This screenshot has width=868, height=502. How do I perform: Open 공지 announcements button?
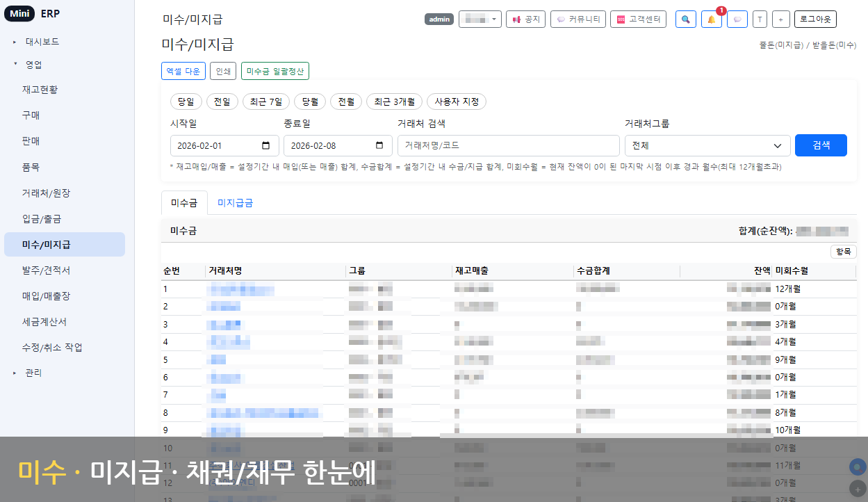tap(526, 19)
